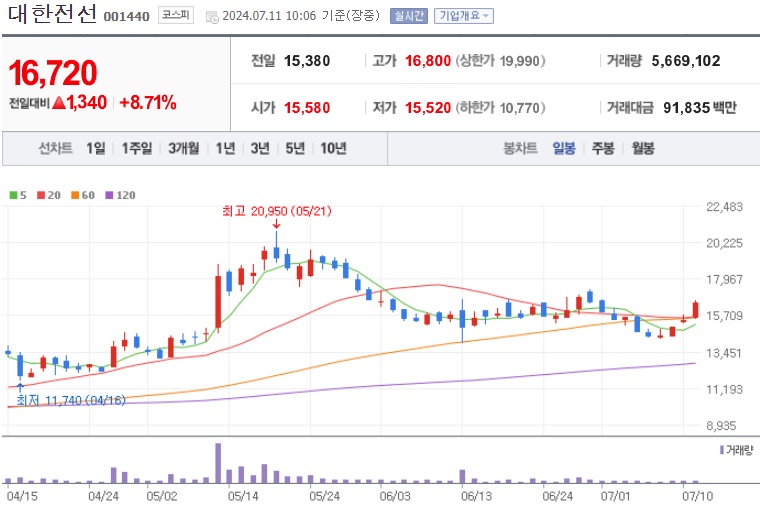Click the 06/13 date axis label
This screenshot has width=760, height=510.
click(x=476, y=496)
